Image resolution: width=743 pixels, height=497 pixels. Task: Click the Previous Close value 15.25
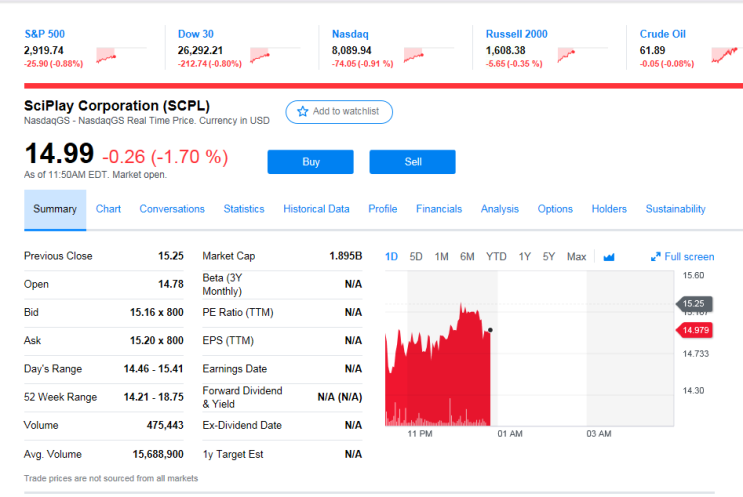[x=171, y=256]
